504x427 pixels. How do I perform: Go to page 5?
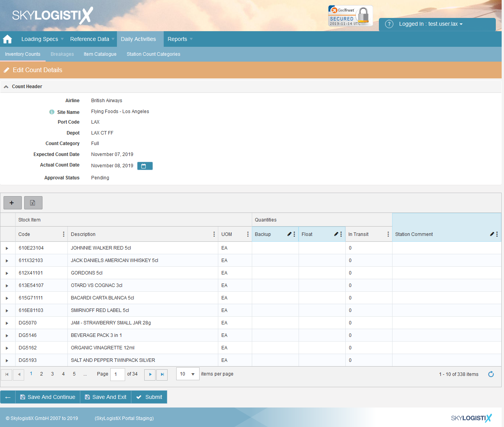tap(74, 374)
